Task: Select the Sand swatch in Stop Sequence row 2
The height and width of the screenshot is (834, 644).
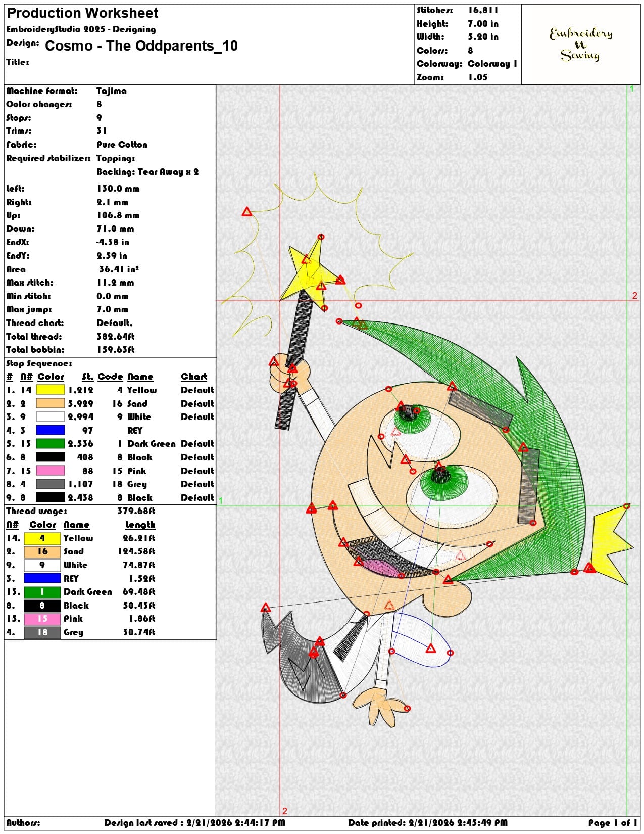Action: [x=51, y=403]
